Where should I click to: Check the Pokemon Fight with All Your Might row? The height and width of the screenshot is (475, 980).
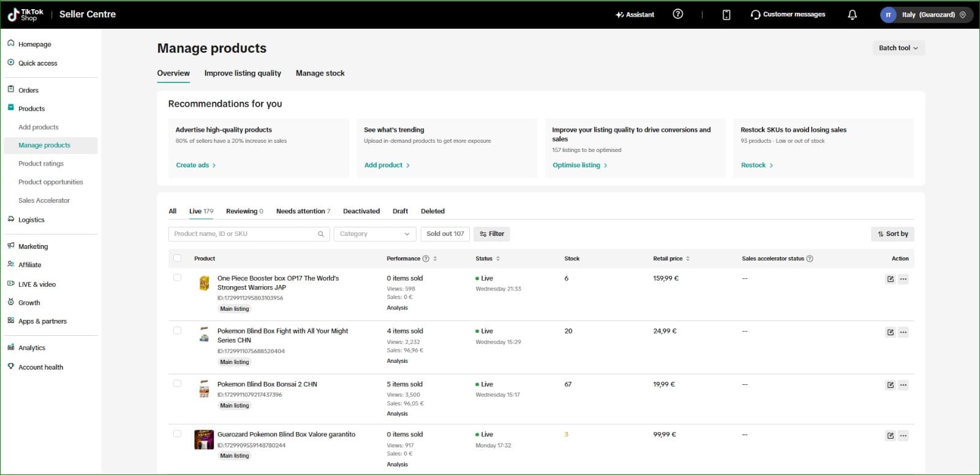pos(177,330)
